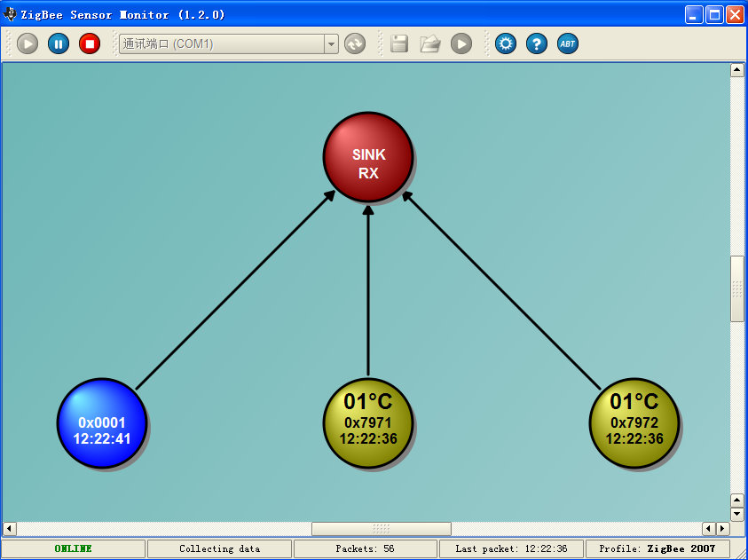Click the vertical scrollbar up arrow
This screenshot has height=560, width=748.
[736, 70]
